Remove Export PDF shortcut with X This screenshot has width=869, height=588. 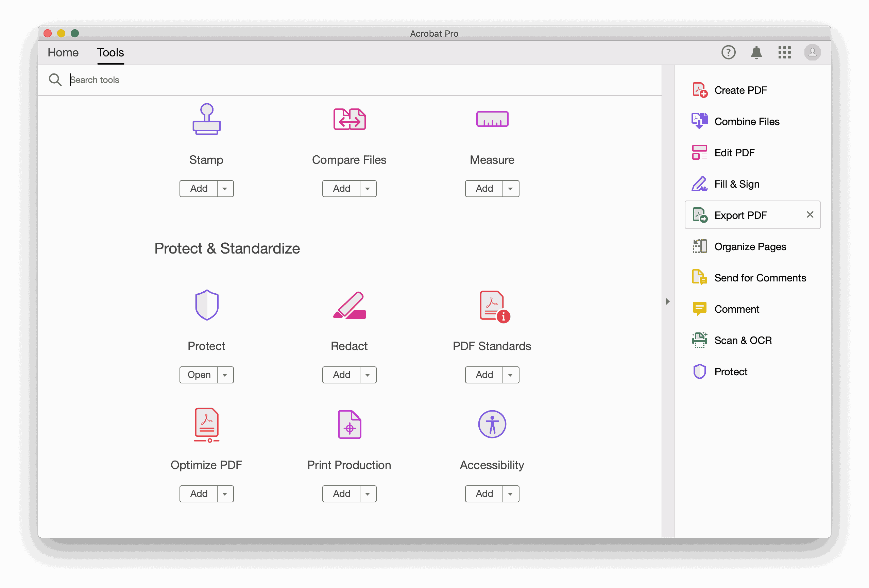810,214
